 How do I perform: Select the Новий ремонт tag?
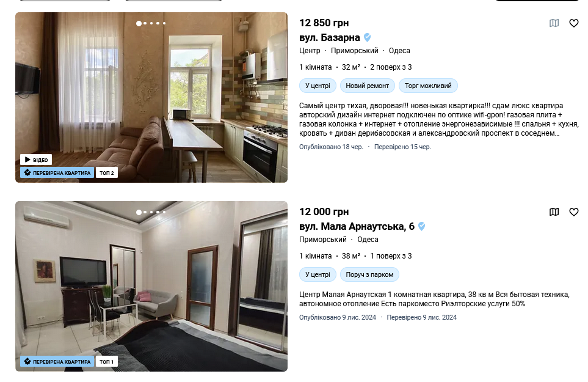pos(367,86)
